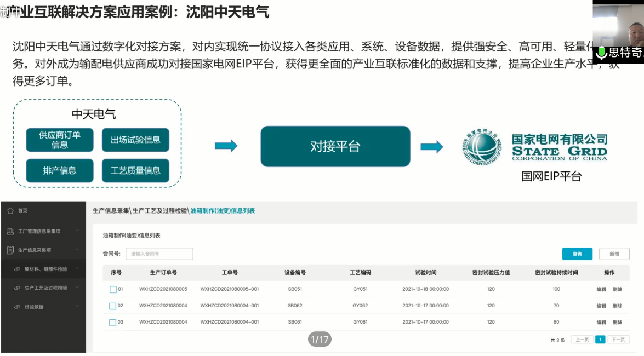
Task: Tick the checkbox for row 01
Action: pyautogui.click(x=113, y=290)
